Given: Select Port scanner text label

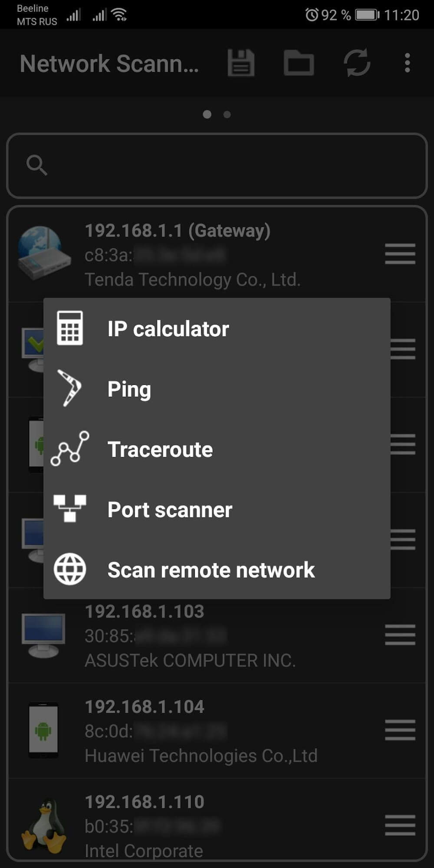Looking at the screenshot, I should point(170,510).
